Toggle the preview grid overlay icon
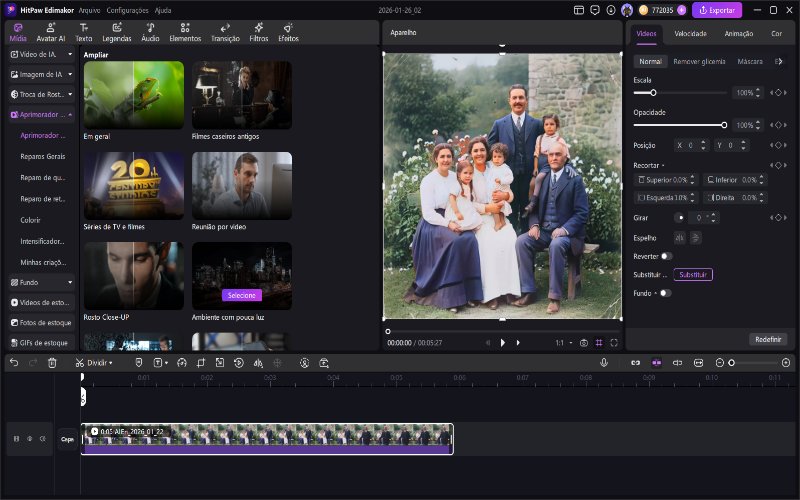This screenshot has width=800, height=500. (x=599, y=343)
